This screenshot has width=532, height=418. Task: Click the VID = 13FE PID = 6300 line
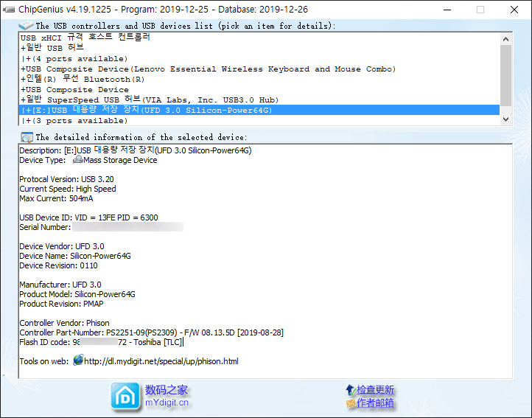[88, 217]
